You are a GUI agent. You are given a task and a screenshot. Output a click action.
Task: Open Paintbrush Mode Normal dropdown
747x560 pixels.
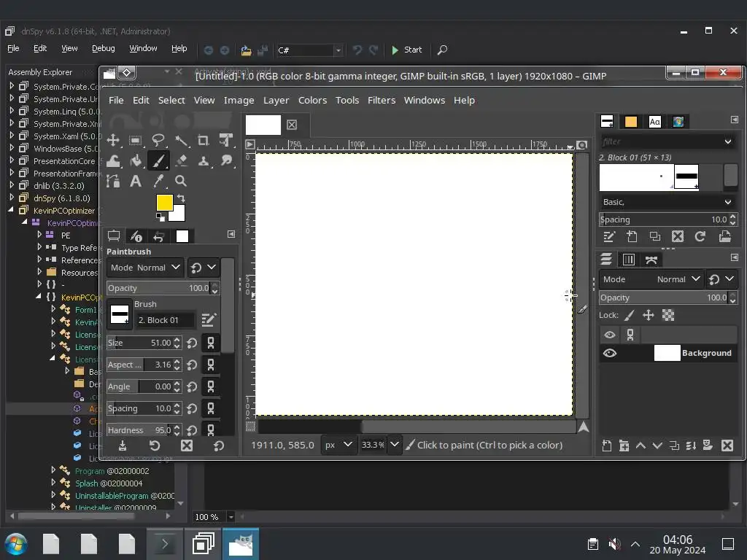coord(145,268)
